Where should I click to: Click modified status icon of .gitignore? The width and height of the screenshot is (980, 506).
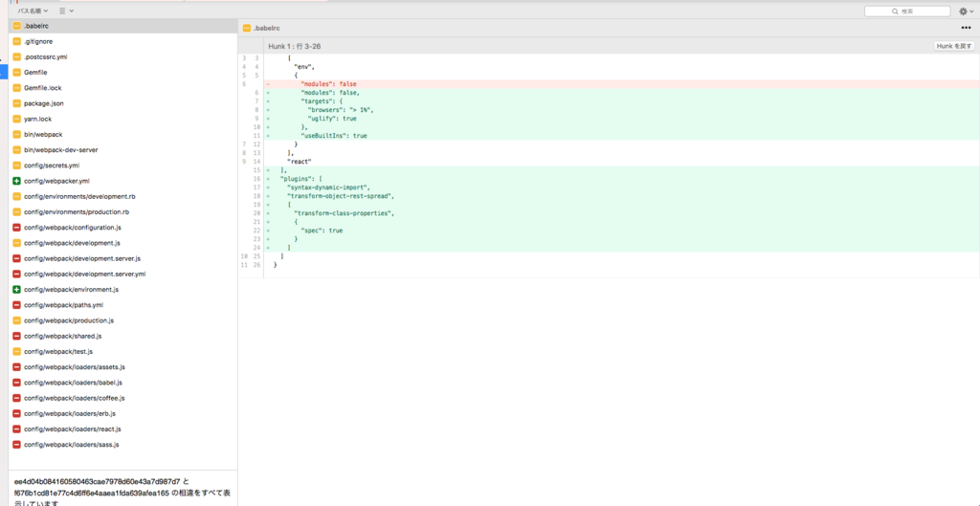coord(17,41)
